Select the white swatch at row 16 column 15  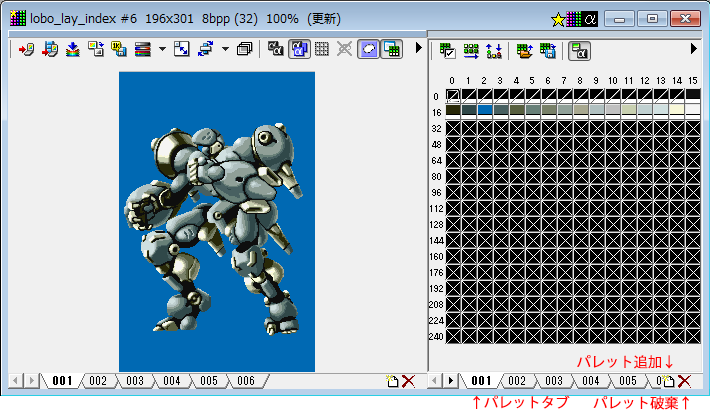pos(693,109)
